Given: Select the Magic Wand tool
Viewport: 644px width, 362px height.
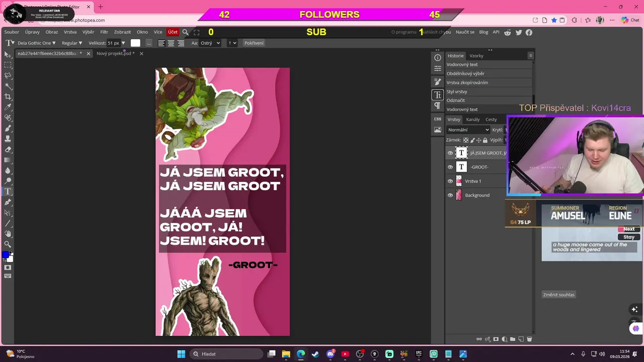Looking at the screenshot, I should 8,86.
